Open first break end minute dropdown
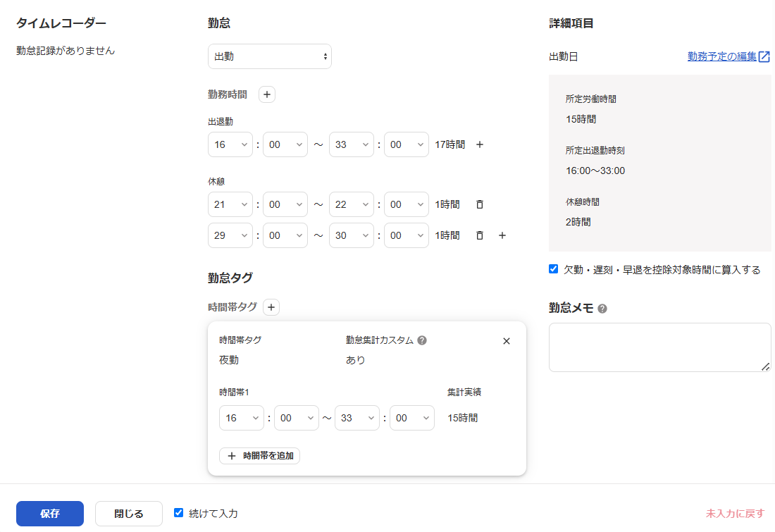 [x=407, y=204]
